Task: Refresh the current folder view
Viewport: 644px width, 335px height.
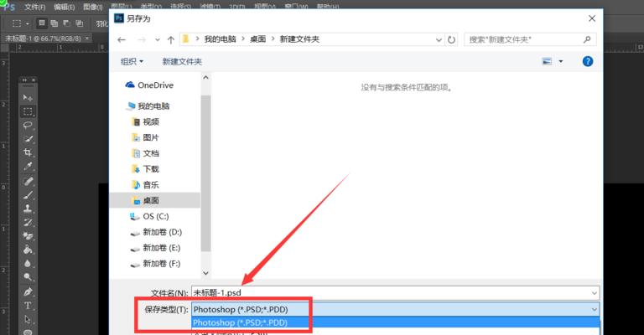Action: [451, 39]
